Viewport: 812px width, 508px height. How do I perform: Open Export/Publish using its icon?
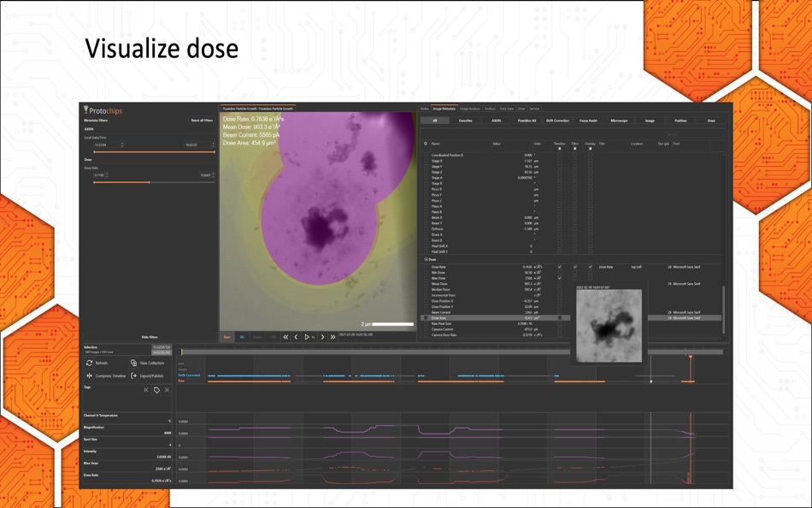pos(133,376)
